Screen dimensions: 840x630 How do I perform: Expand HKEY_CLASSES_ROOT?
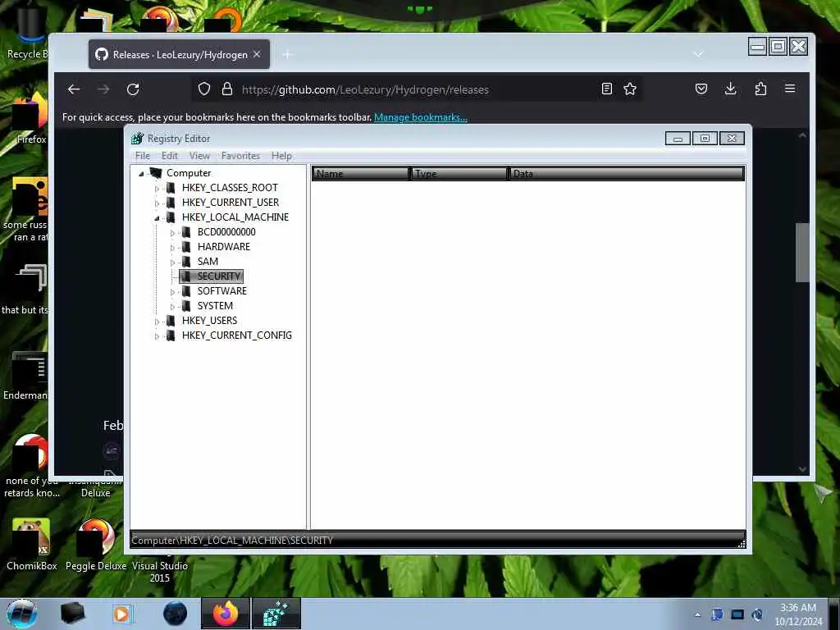(157, 189)
